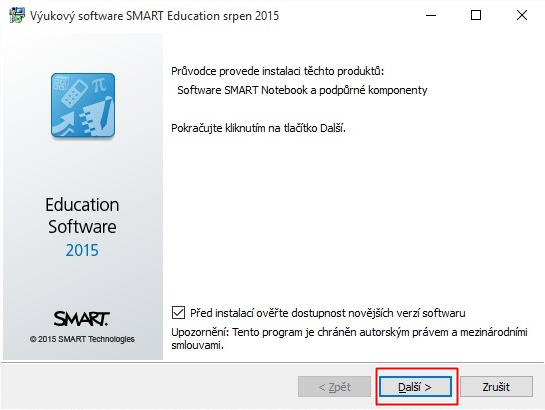Viewport: 545px width, 410px height.
Task: Click the 'Upozornění: Tento program' copyright notice
Action: (x=349, y=338)
